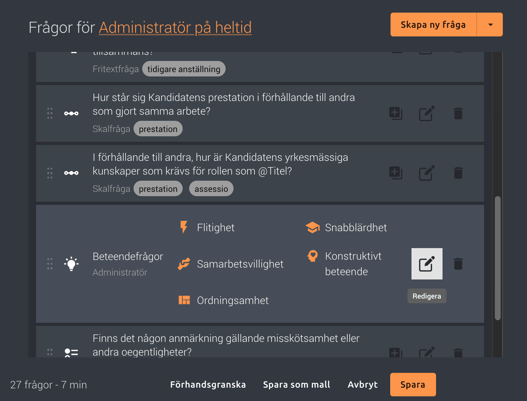Grab the drag handle of Beteendefrågor row
Screen dimensions: 527x401
pyautogui.click(x=50, y=264)
